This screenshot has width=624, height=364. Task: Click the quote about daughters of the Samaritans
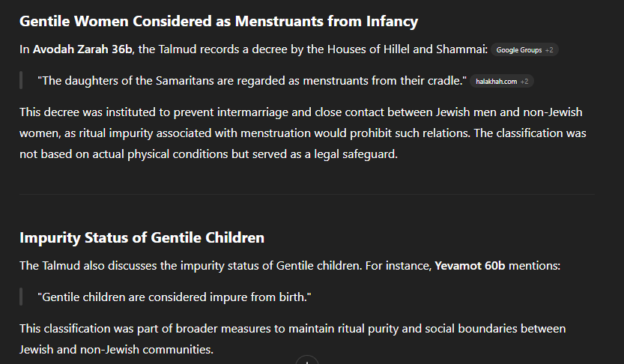tap(252, 81)
